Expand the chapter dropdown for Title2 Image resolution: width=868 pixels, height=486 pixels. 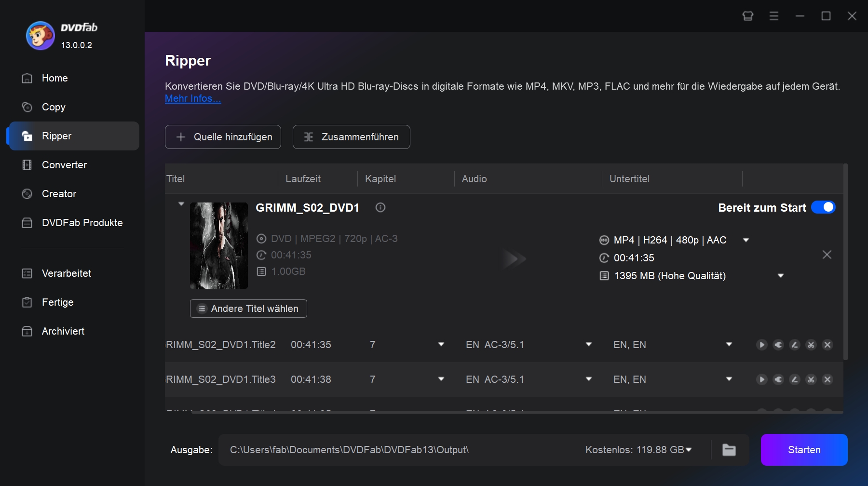click(441, 344)
